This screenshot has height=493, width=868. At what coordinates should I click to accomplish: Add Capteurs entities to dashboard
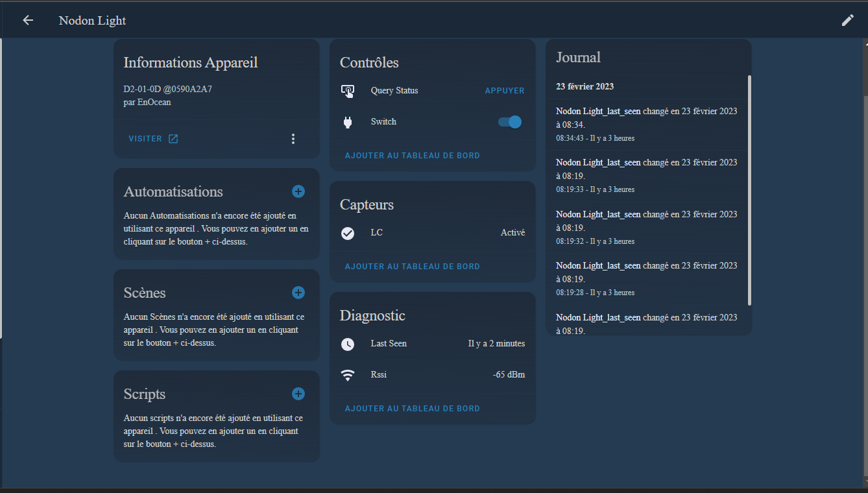(412, 267)
